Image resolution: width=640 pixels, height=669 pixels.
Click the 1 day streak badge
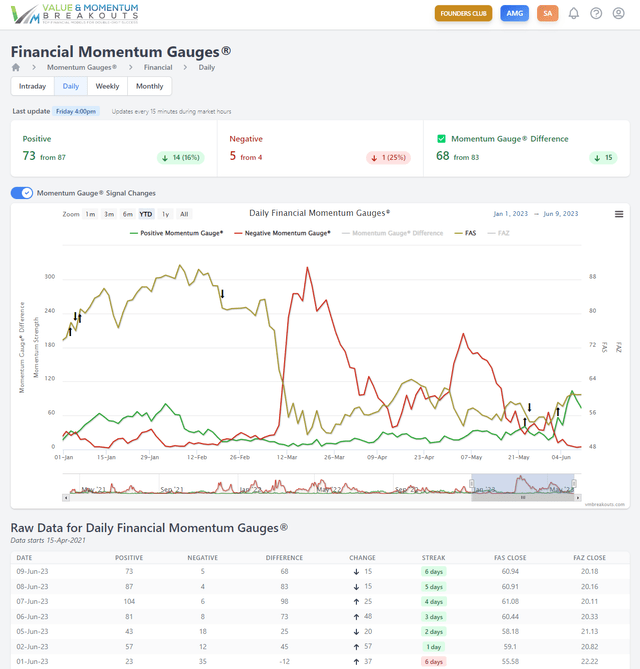tap(433, 647)
